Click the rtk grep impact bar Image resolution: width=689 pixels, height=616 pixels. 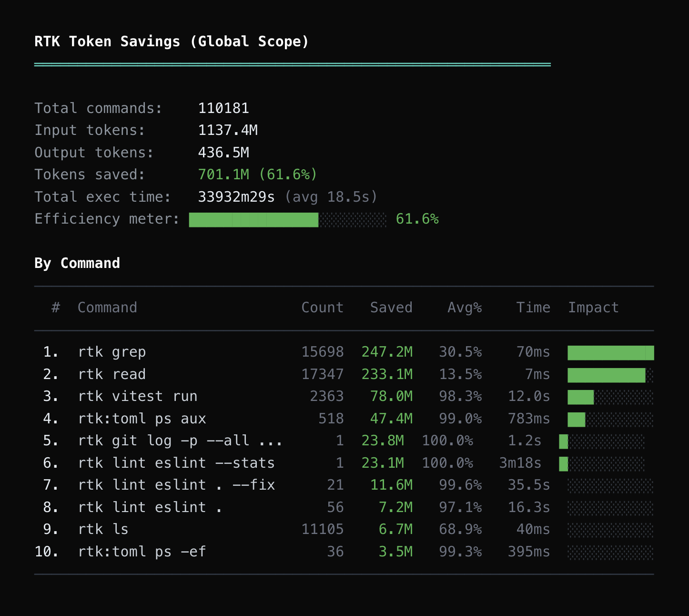pos(611,353)
